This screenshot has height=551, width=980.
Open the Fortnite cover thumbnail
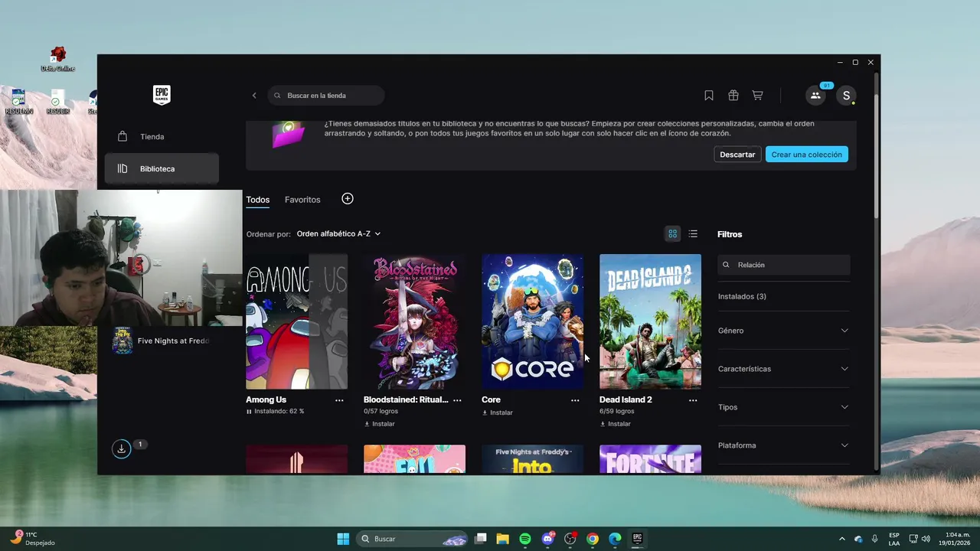tap(650, 459)
